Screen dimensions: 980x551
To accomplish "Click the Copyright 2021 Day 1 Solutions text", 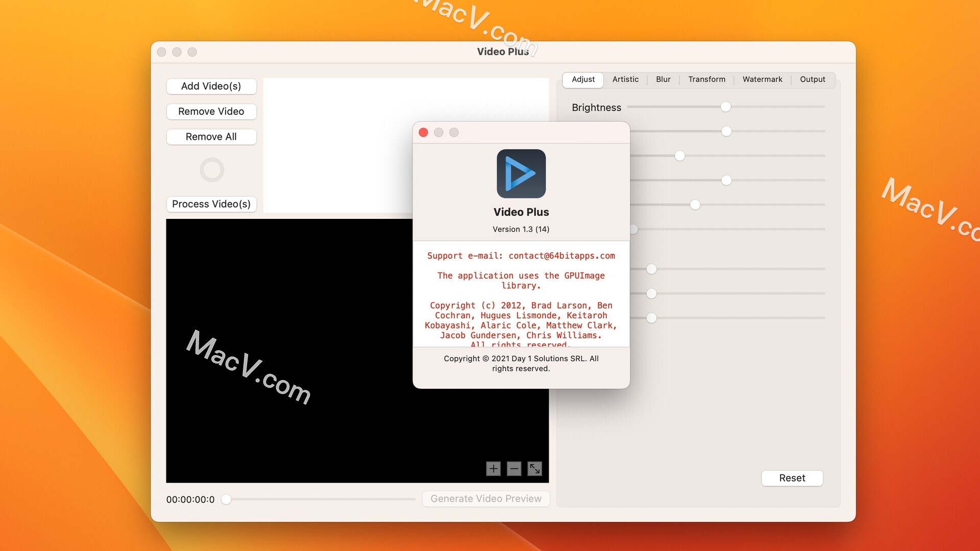I will [x=521, y=364].
